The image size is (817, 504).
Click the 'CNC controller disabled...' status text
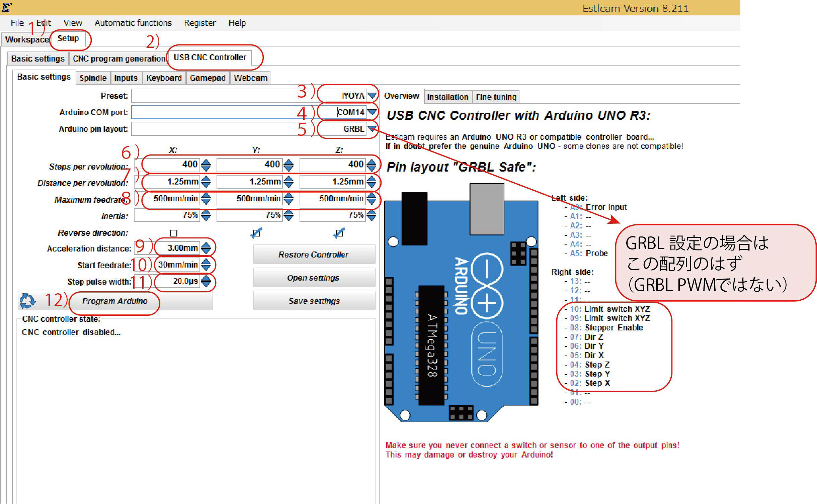point(71,332)
